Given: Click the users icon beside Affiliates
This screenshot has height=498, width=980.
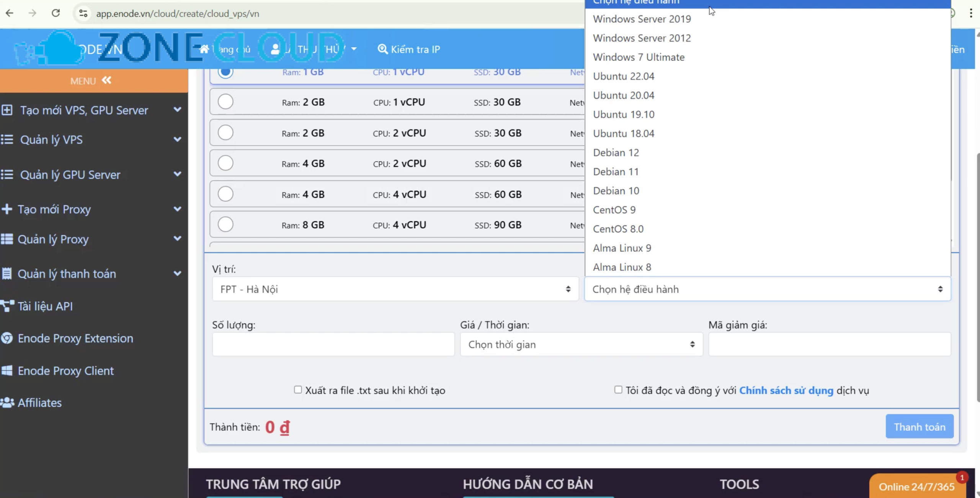Looking at the screenshot, I should (7, 403).
